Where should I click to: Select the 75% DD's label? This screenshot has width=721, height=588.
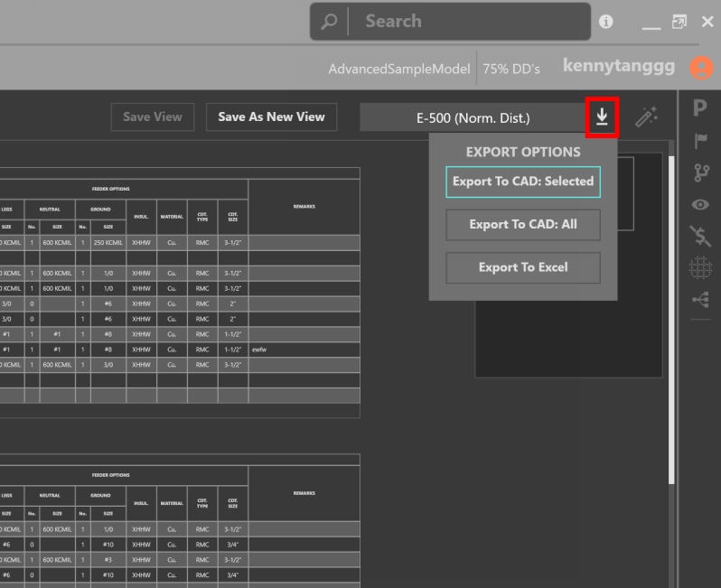tap(511, 69)
